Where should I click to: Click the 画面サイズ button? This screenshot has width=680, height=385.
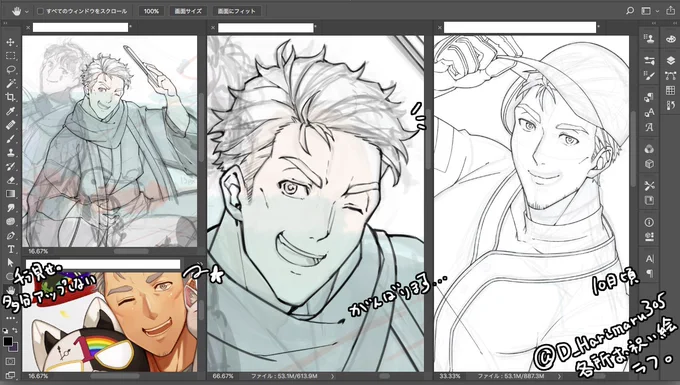tap(188, 11)
